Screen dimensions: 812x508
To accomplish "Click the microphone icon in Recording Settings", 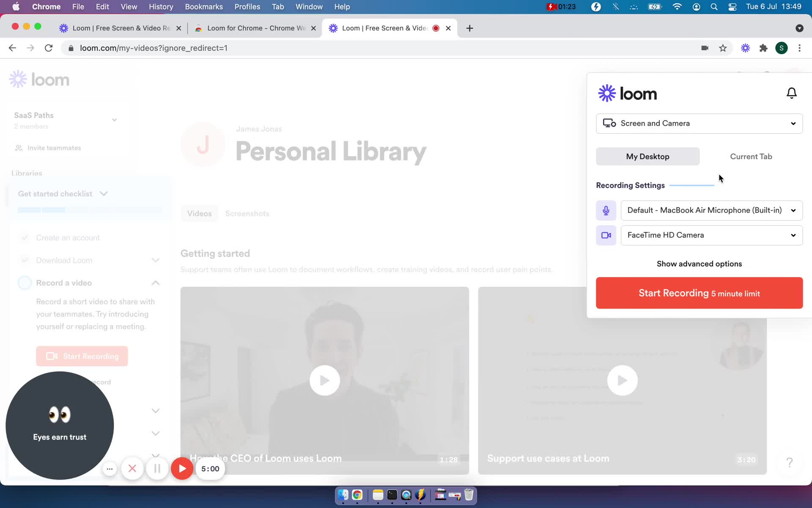I will click(606, 210).
